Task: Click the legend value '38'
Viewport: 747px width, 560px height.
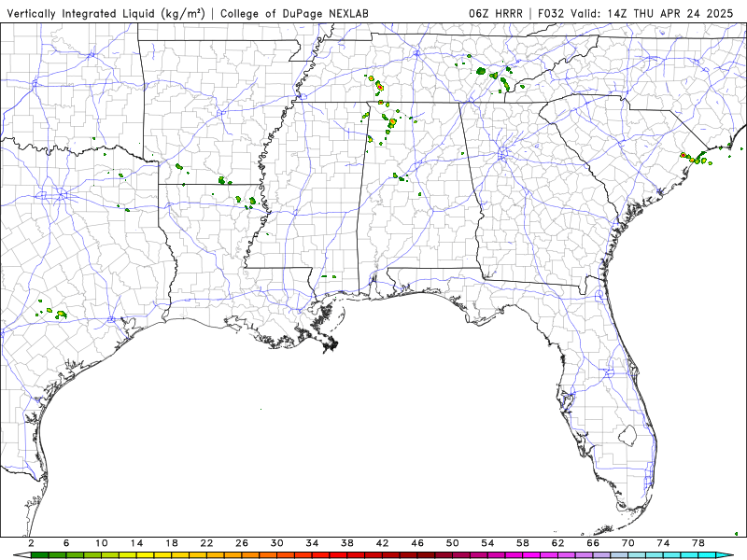Action: pyautogui.click(x=347, y=543)
